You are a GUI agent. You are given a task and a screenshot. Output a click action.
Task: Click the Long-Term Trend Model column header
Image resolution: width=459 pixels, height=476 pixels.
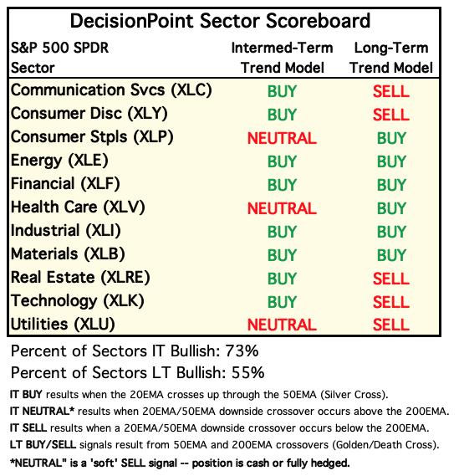tap(391, 58)
